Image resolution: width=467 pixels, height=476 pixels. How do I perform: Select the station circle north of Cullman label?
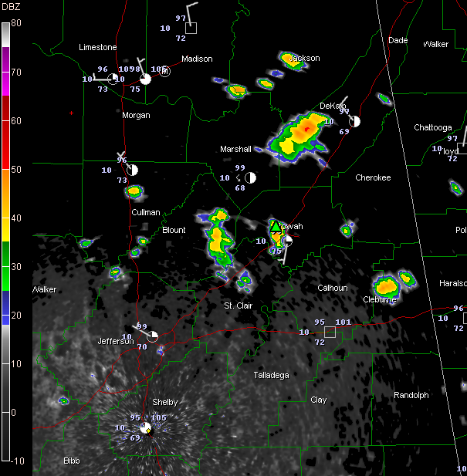[x=132, y=169]
